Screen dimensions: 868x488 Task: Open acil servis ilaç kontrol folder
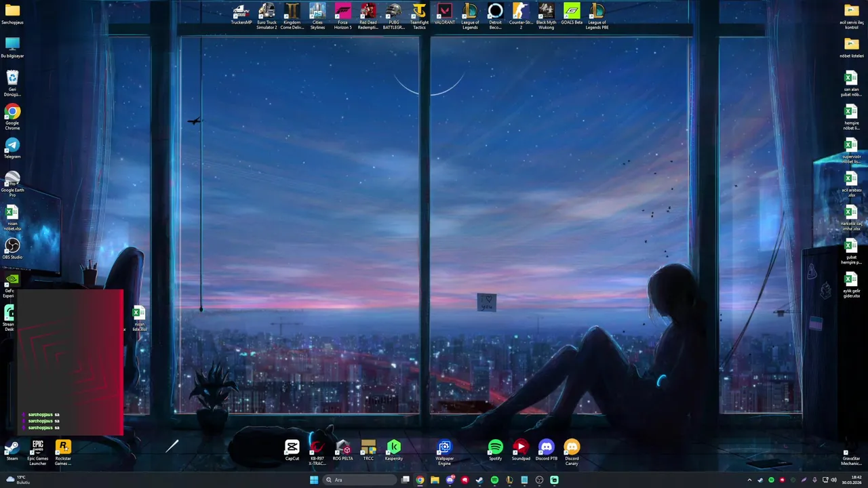pos(852,17)
